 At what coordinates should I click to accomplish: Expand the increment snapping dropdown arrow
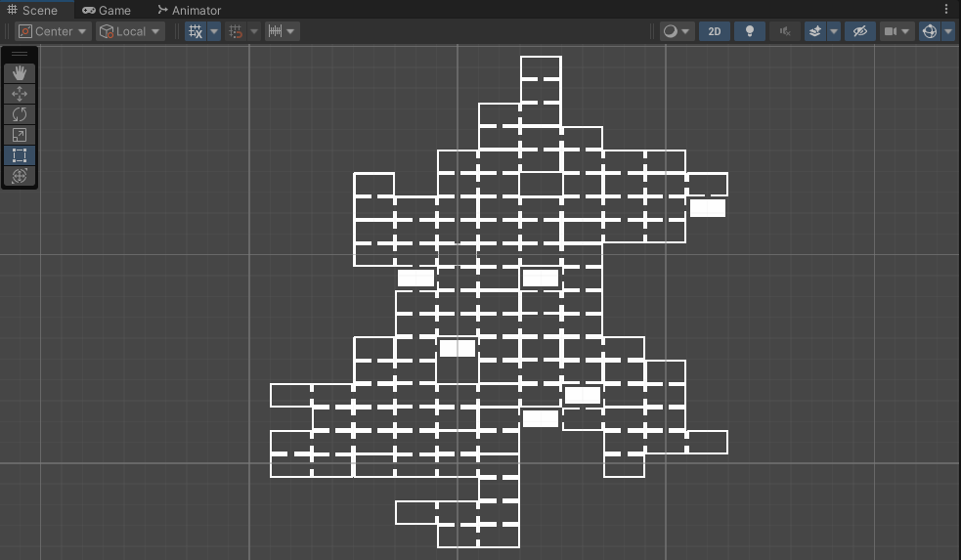pos(291,31)
